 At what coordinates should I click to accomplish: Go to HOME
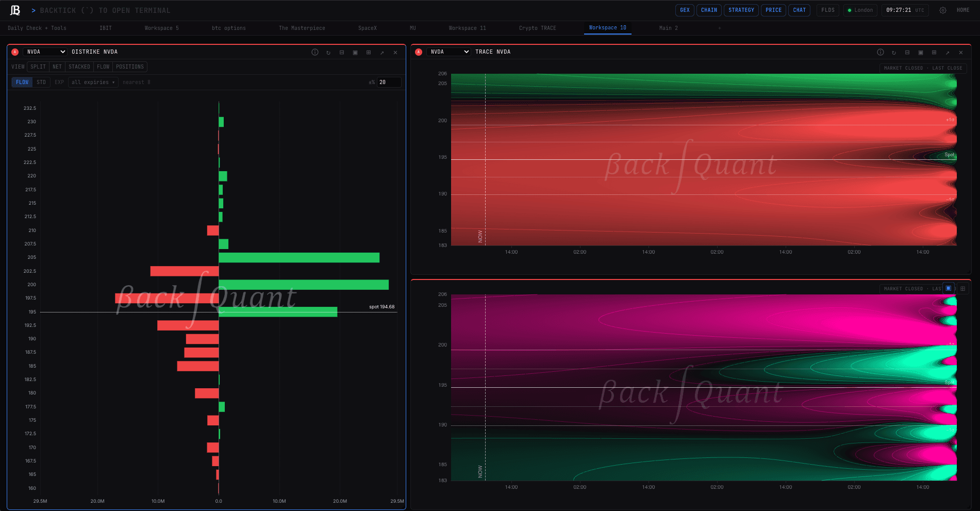[x=963, y=10]
